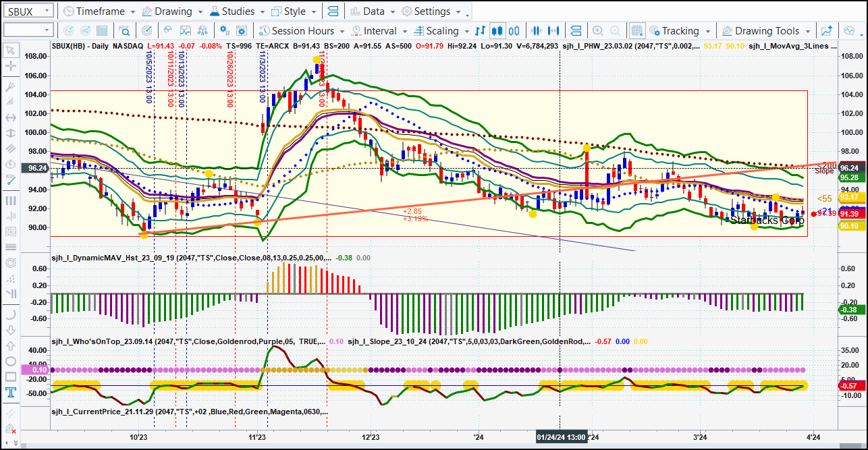Image resolution: width=868 pixels, height=450 pixels.
Task: Select the blue trend line tool
Action: (x=11, y=180)
